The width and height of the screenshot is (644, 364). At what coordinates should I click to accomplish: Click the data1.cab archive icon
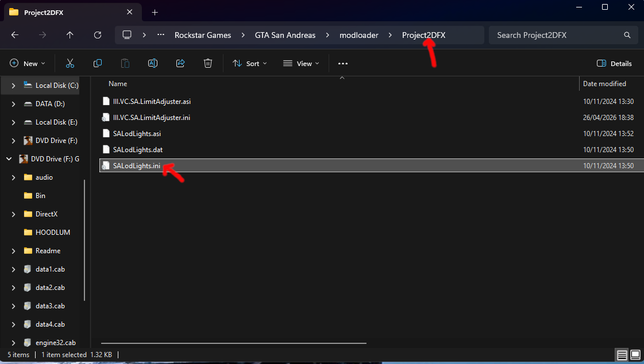point(28,269)
